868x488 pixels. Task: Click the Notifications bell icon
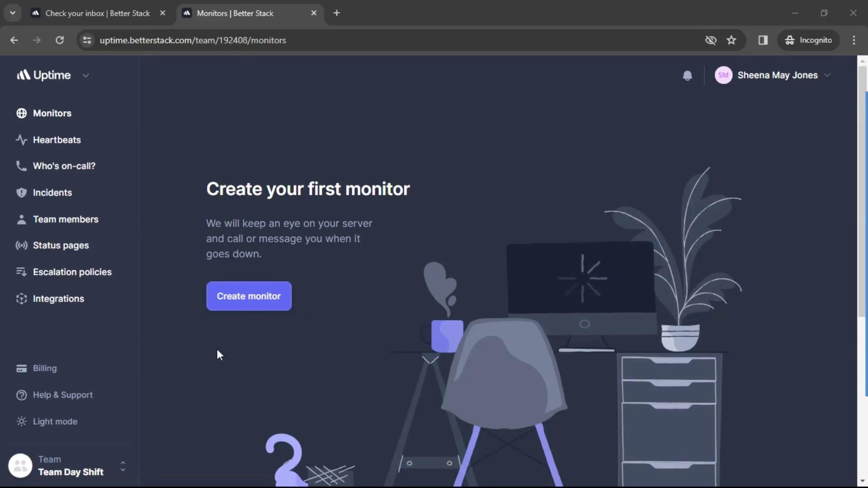tap(687, 75)
